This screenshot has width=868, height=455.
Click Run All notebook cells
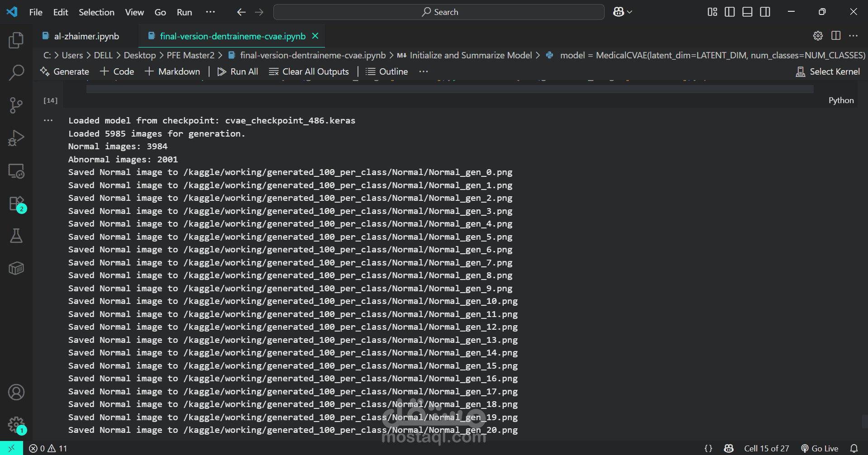(238, 71)
